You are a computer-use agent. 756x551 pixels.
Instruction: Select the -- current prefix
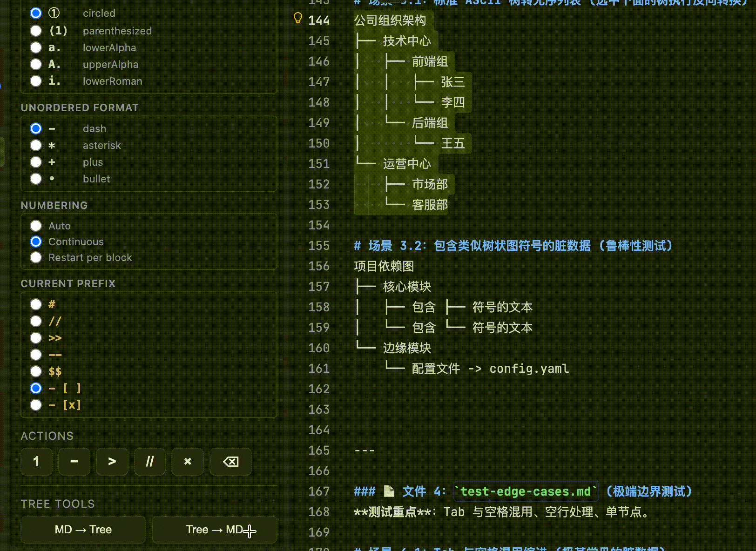click(36, 355)
